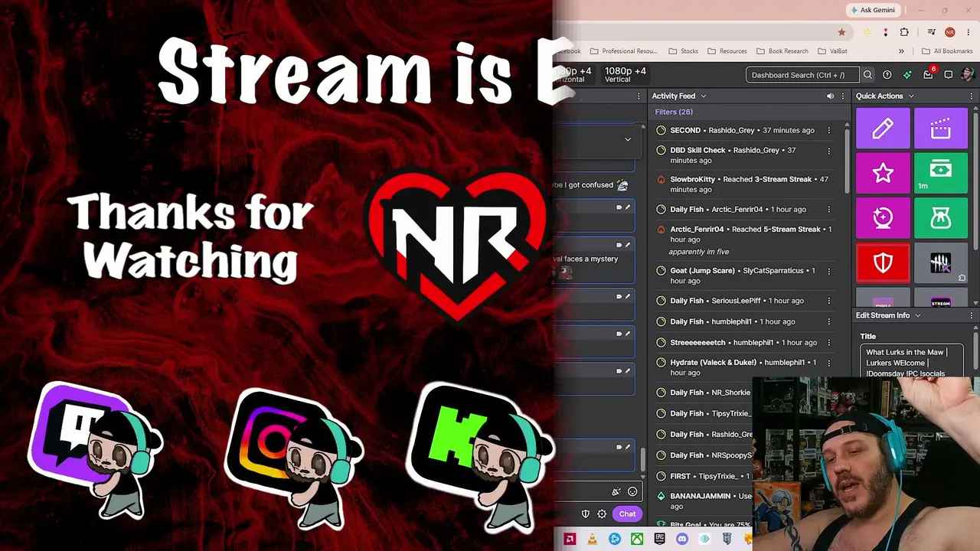
Task: Open the Chrome NR profile avatar
Action: tap(950, 32)
